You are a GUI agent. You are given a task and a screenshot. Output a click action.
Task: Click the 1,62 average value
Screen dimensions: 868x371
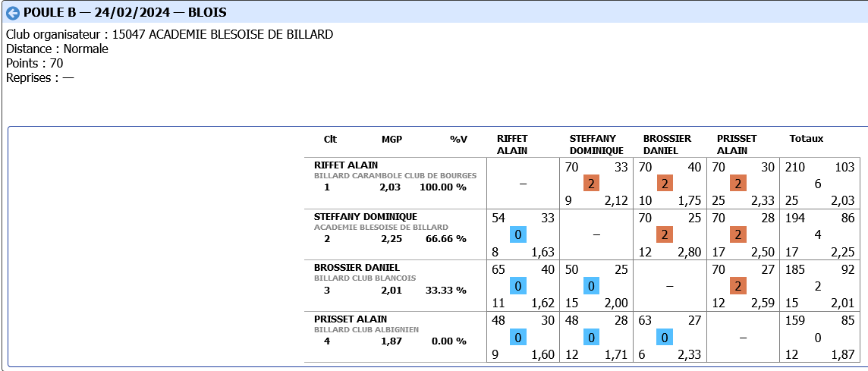tap(543, 303)
